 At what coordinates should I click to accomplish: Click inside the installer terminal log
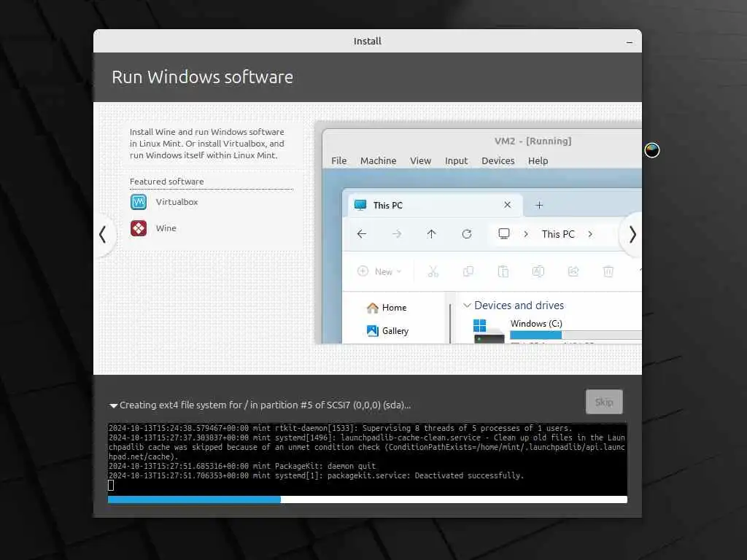tap(368, 459)
